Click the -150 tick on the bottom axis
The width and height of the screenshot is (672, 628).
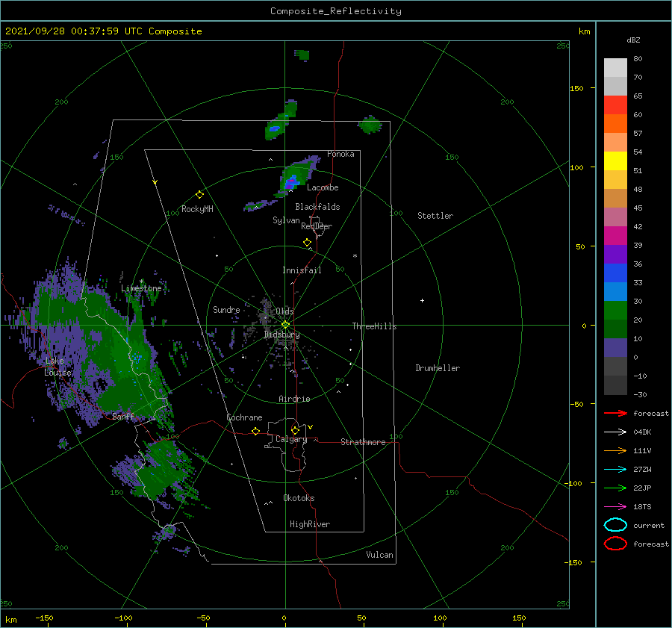tap(44, 618)
